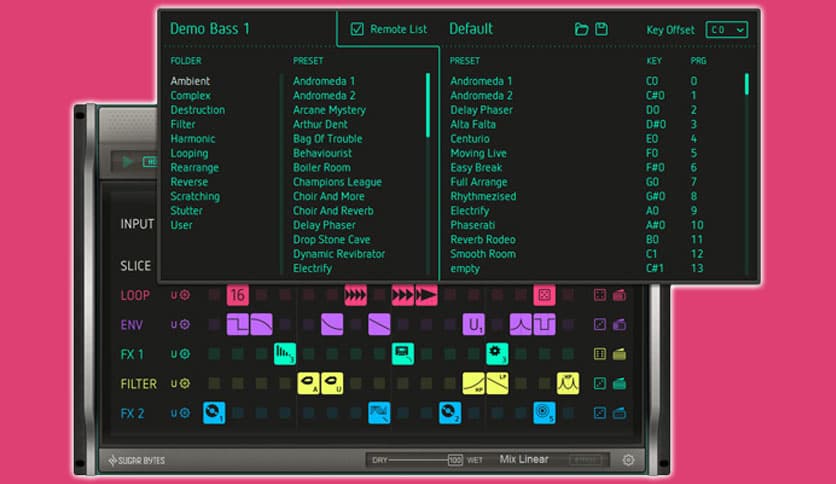Randomize the LOOP row with dice icon
This screenshot has width=836, height=484.
[x=600, y=295]
